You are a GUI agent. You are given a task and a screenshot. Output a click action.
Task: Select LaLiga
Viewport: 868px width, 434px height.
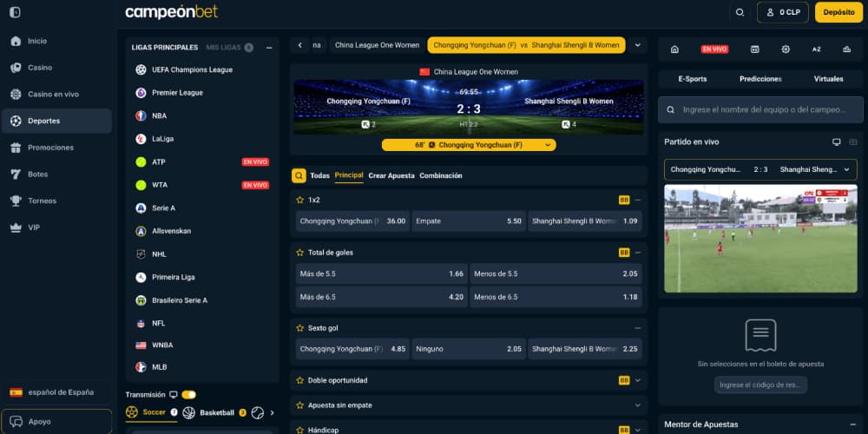tap(202, 139)
